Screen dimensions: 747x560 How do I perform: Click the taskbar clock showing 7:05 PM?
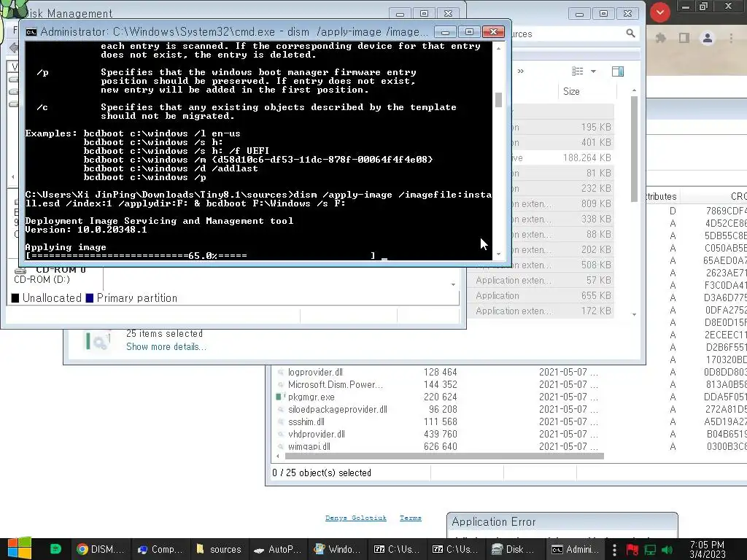[707, 549]
